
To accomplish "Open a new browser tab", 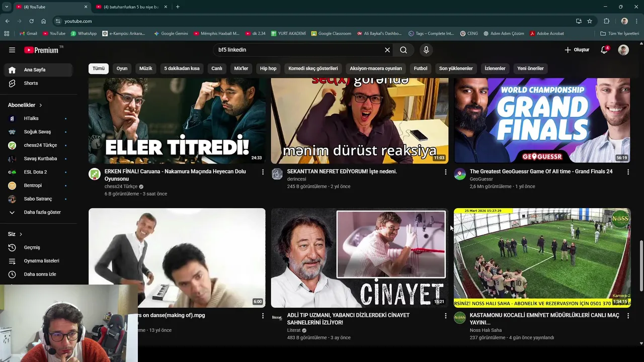I will pyautogui.click(x=178, y=7).
